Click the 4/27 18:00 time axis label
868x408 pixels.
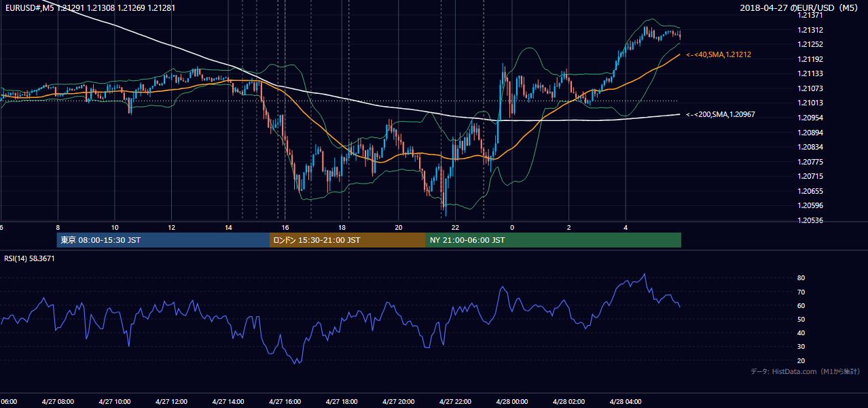342,402
